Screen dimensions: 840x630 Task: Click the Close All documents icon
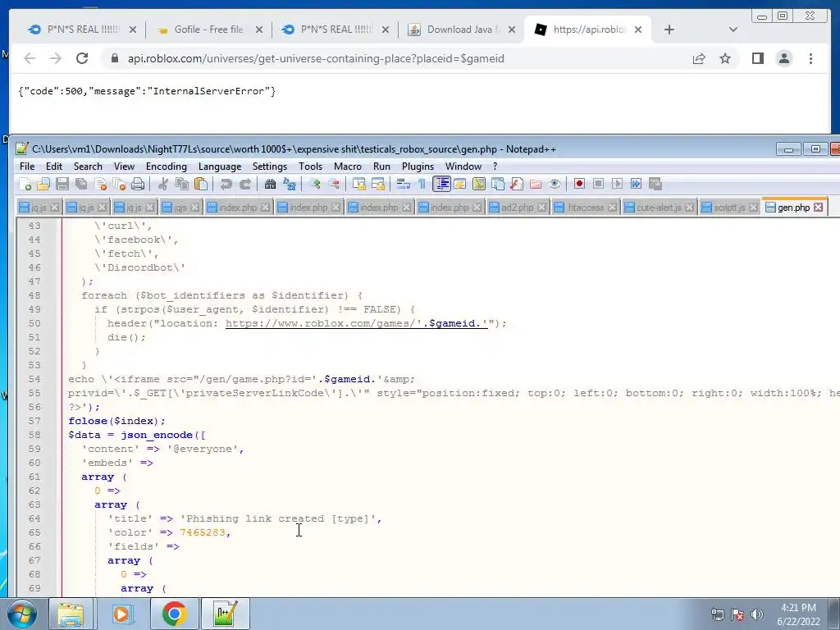[119, 185]
